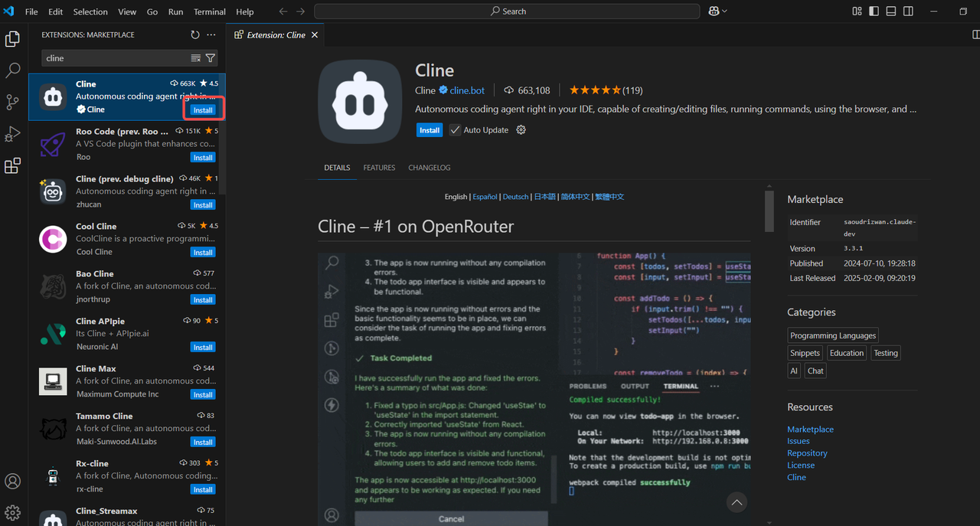Click the large Cline extension logo

click(x=360, y=102)
